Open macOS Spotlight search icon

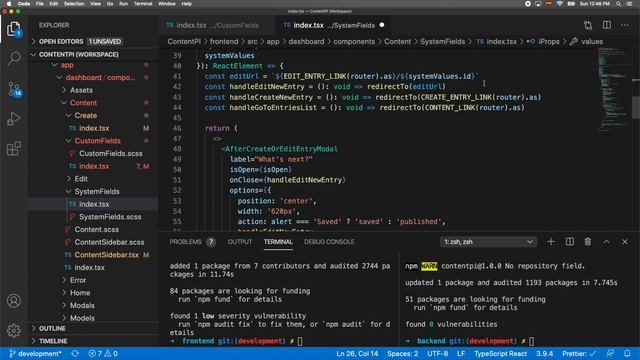click(x=619, y=4)
